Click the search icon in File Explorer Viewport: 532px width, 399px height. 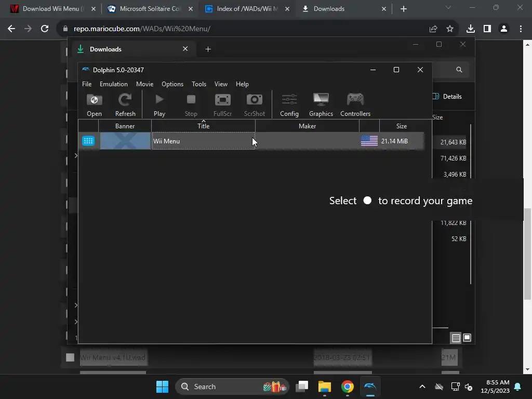459,70
